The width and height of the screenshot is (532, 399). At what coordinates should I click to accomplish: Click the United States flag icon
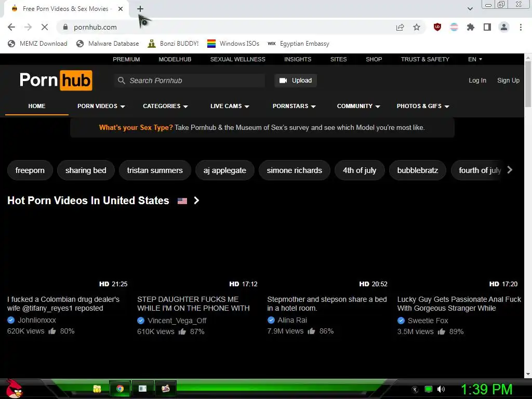pos(182,201)
